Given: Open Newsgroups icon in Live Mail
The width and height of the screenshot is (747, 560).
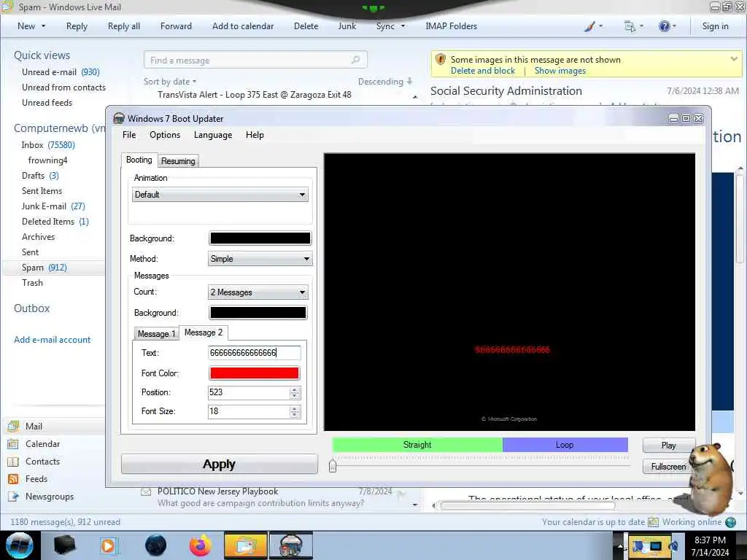Looking at the screenshot, I should click(x=13, y=497).
